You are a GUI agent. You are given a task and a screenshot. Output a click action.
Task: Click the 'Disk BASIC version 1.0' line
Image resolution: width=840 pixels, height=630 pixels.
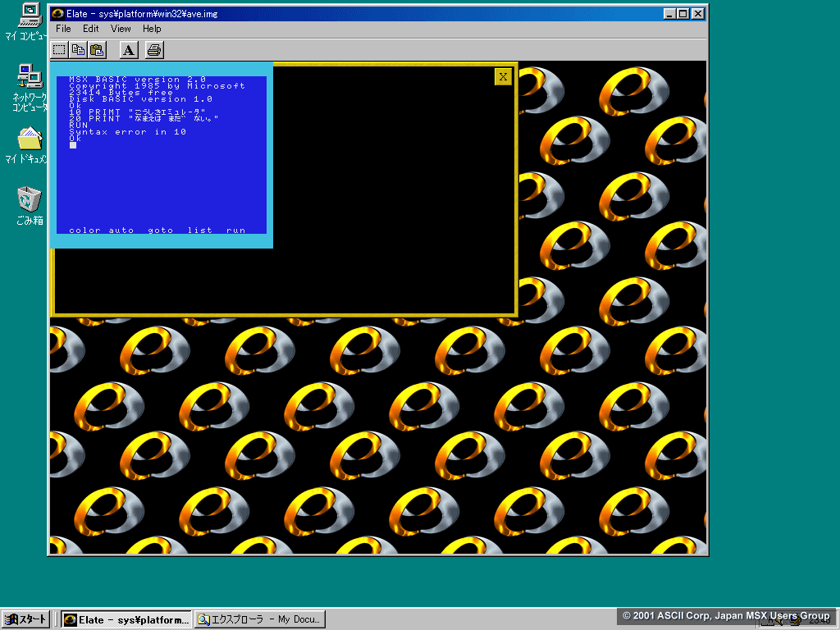pyautogui.click(x=140, y=99)
